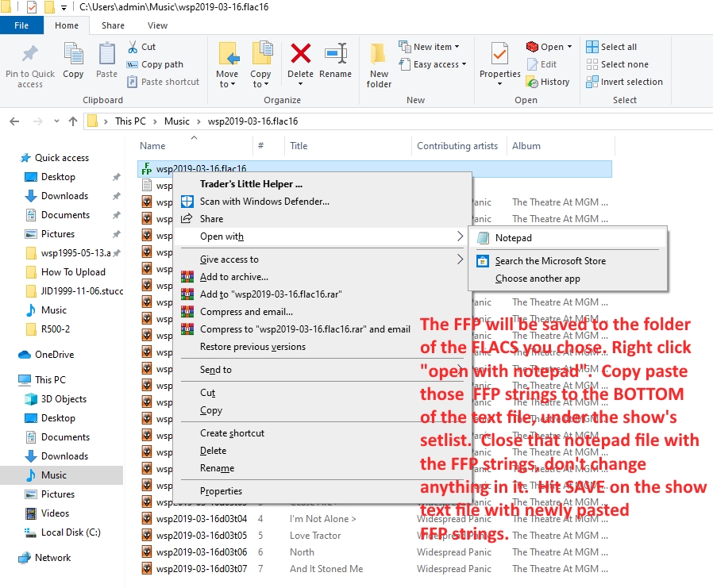Click Paste shortcut in the ribbon

(x=164, y=82)
